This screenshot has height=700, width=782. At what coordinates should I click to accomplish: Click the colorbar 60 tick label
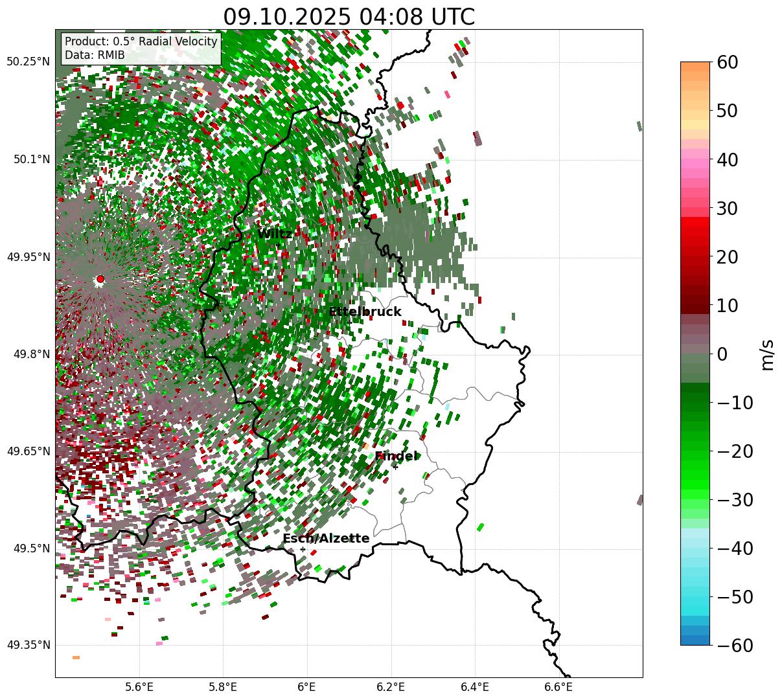click(726, 62)
